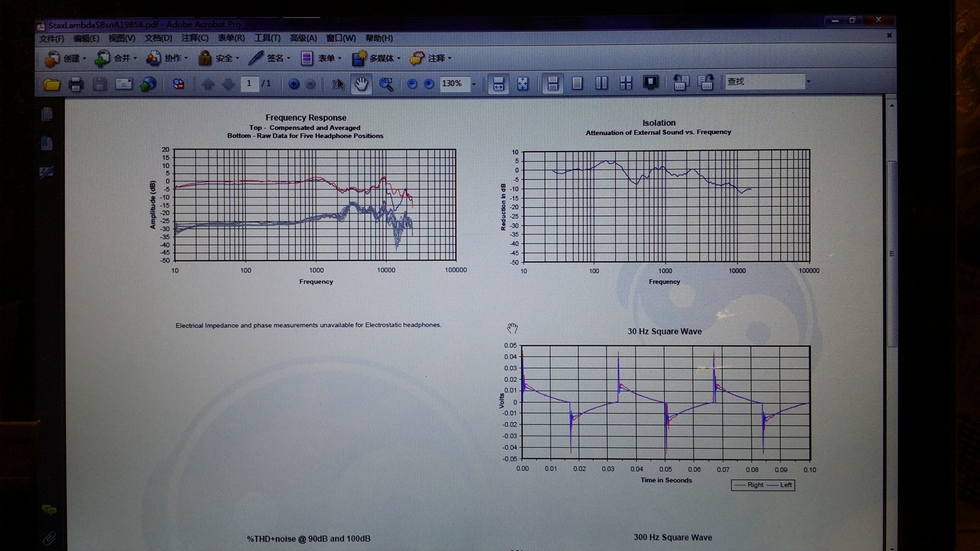This screenshot has height=551, width=980.
Task: Open the 窗口(W) menu
Action: pos(341,39)
